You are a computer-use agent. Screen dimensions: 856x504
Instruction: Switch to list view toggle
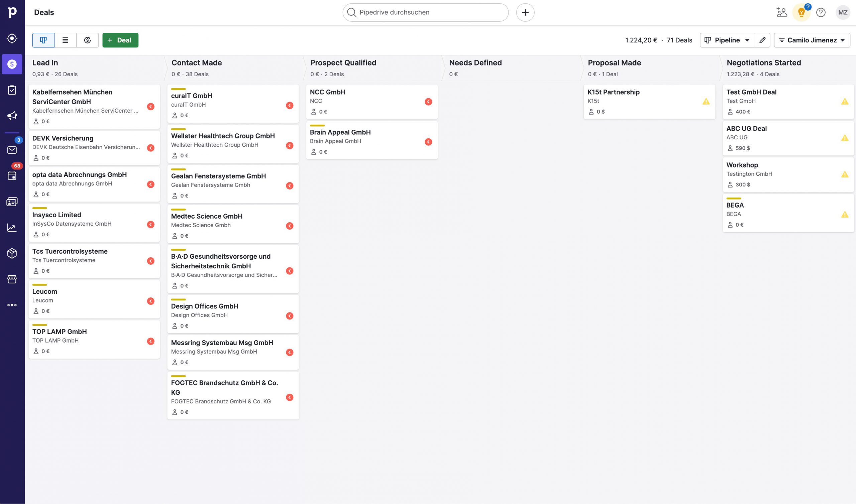pyautogui.click(x=65, y=40)
